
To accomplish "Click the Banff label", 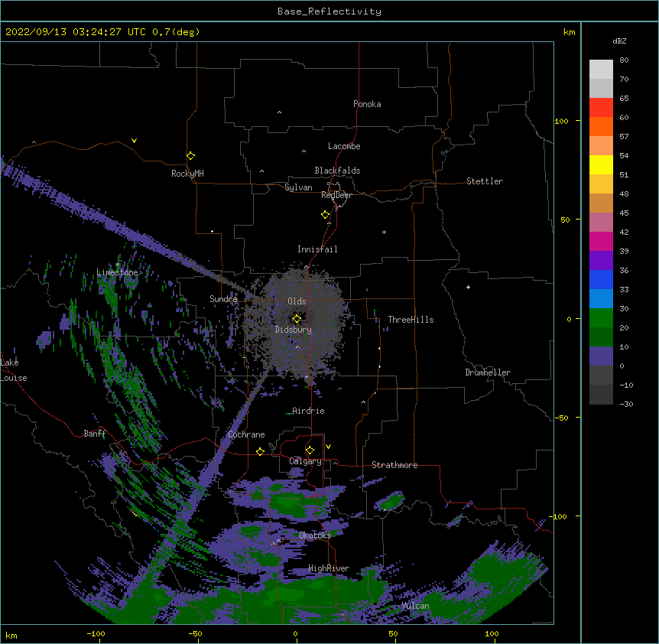I will pyautogui.click(x=95, y=434).
